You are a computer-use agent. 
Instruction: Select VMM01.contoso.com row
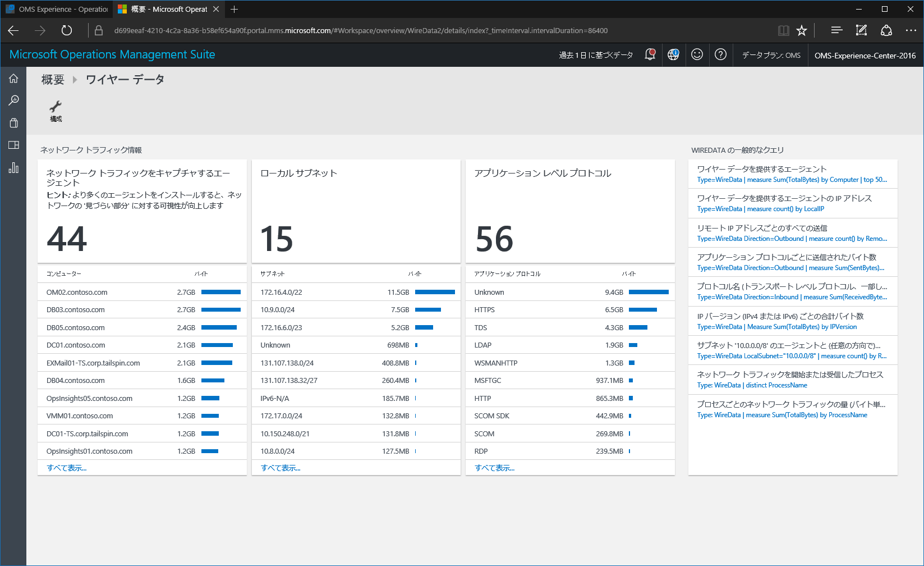coord(142,416)
